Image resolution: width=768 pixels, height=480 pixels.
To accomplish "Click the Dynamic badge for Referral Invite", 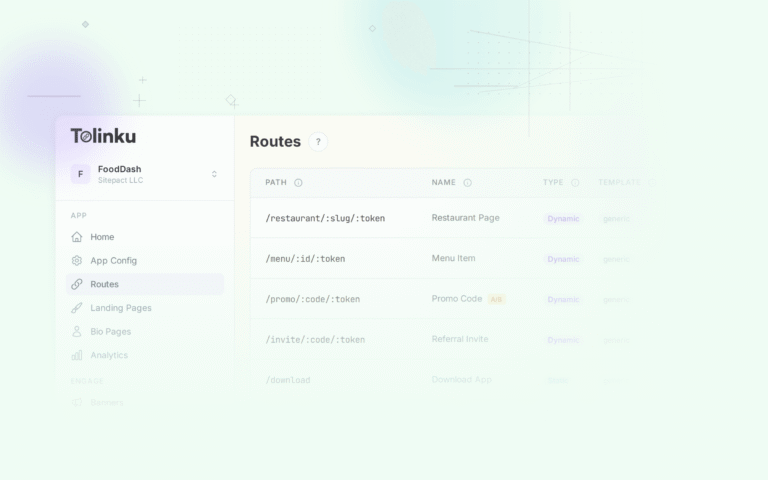I will pyautogui.click(x=563, y=340).
